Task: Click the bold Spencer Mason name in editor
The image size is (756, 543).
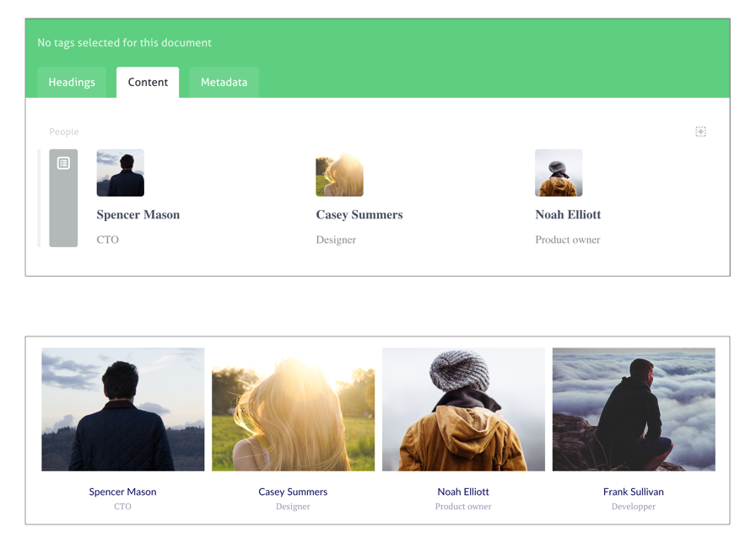Action: (x=138, y=214)
